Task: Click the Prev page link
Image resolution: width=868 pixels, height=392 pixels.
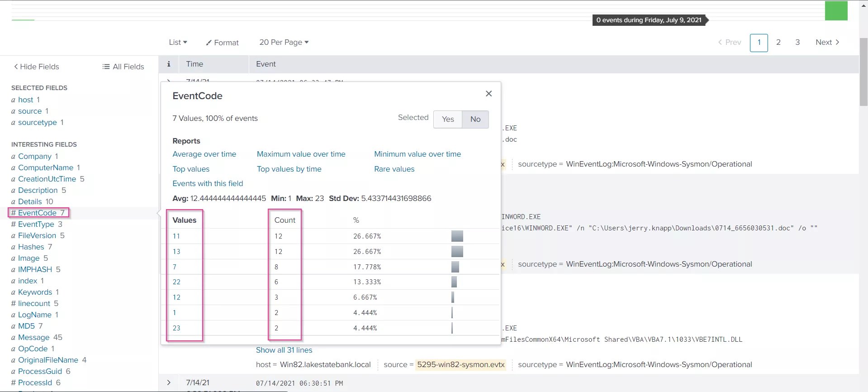Action: click(x=730, y=42)
